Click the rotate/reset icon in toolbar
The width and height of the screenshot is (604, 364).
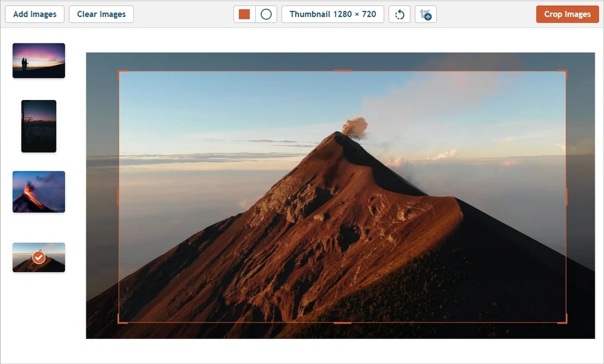click(x=399, y=14)
